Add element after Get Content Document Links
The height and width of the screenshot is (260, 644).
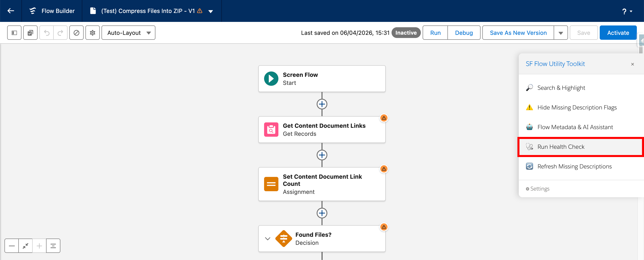(322, 155)
